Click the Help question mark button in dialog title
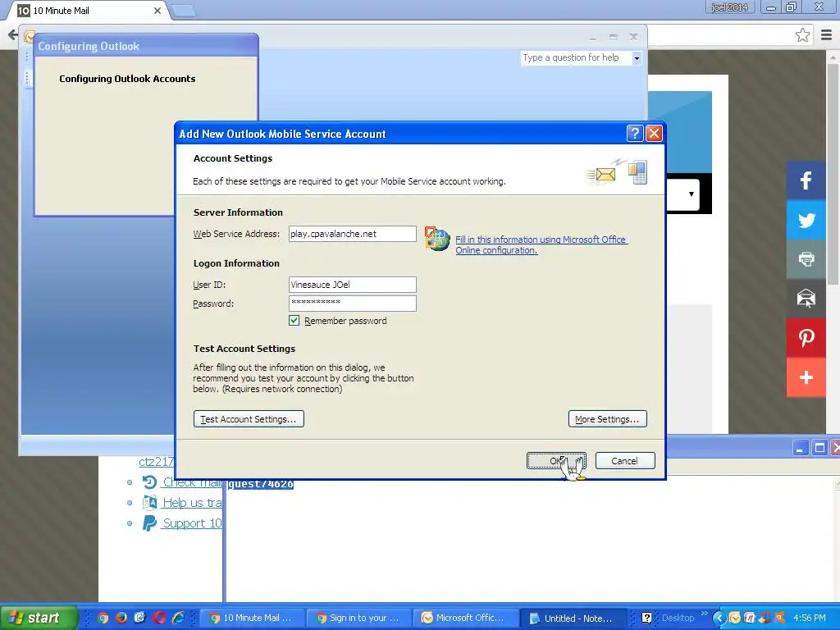This screenshot has width=840, height=630. coord(635,134)
